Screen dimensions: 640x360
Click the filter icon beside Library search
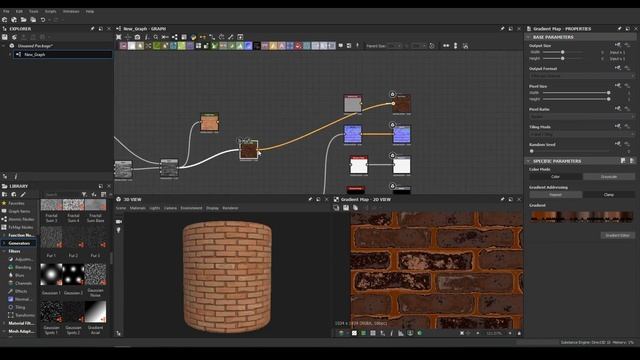point(84,195)
